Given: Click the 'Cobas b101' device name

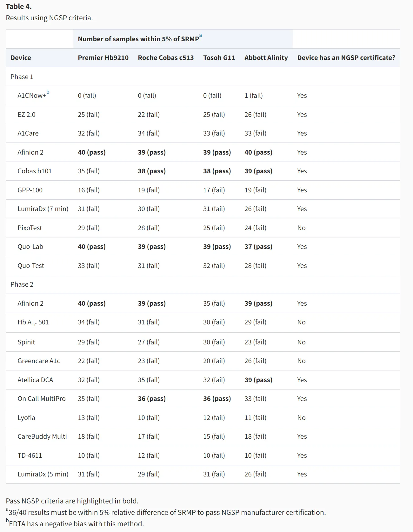Looking at the screenshot, I should tap(35, 171).
